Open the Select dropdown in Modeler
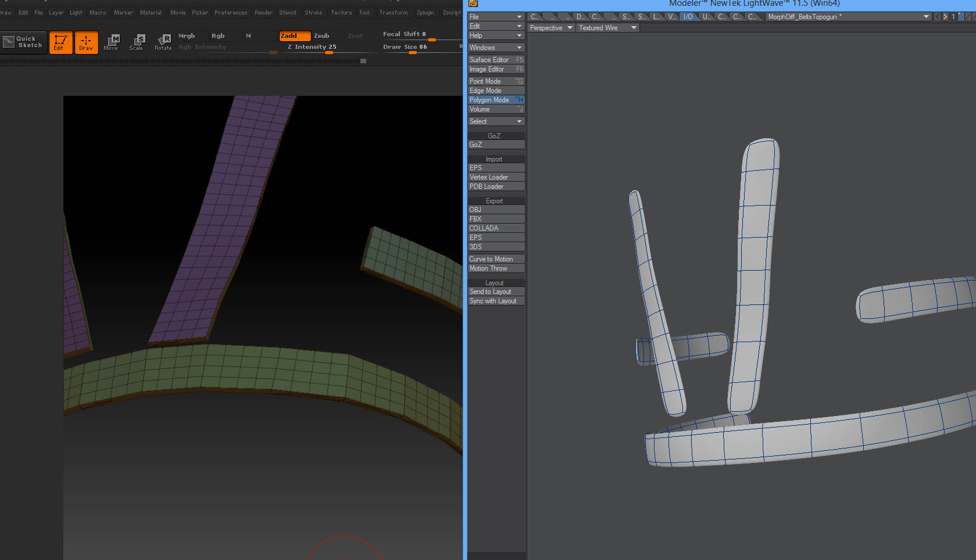 496,121
